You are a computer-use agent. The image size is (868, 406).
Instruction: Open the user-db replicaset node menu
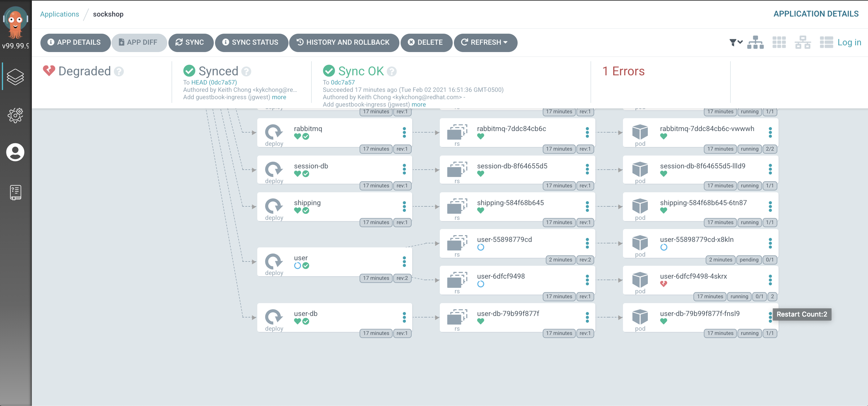588,317
